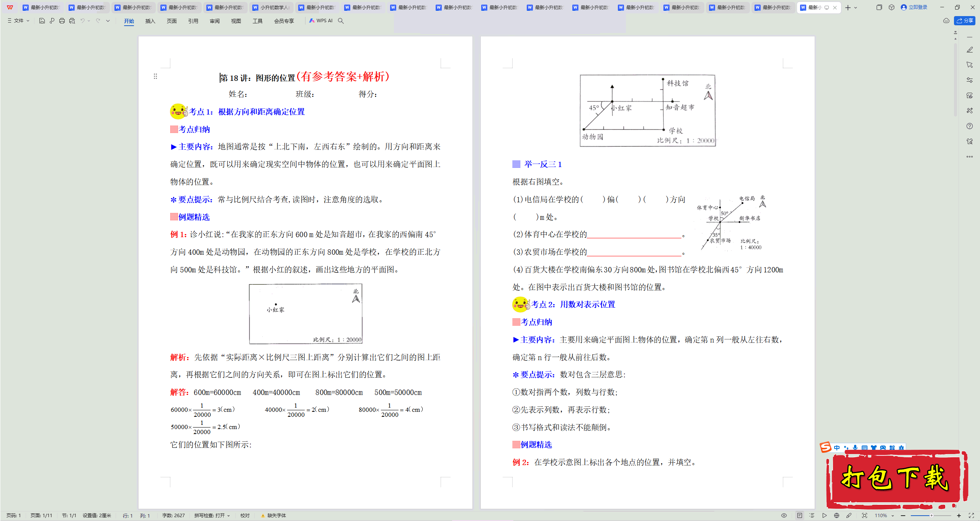Open the 插入 ribbon tab
The height and width of the screenshot is (521, 980).
pos(150,21)
